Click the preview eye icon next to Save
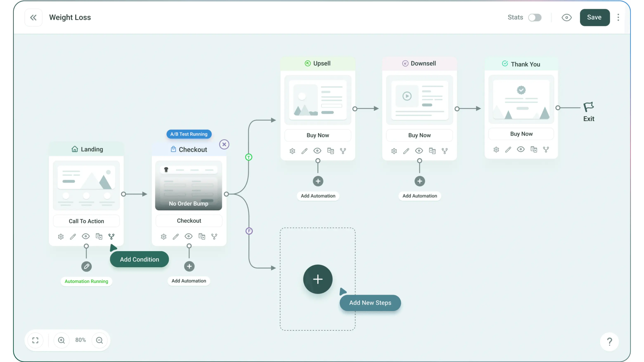 (567, 18)
